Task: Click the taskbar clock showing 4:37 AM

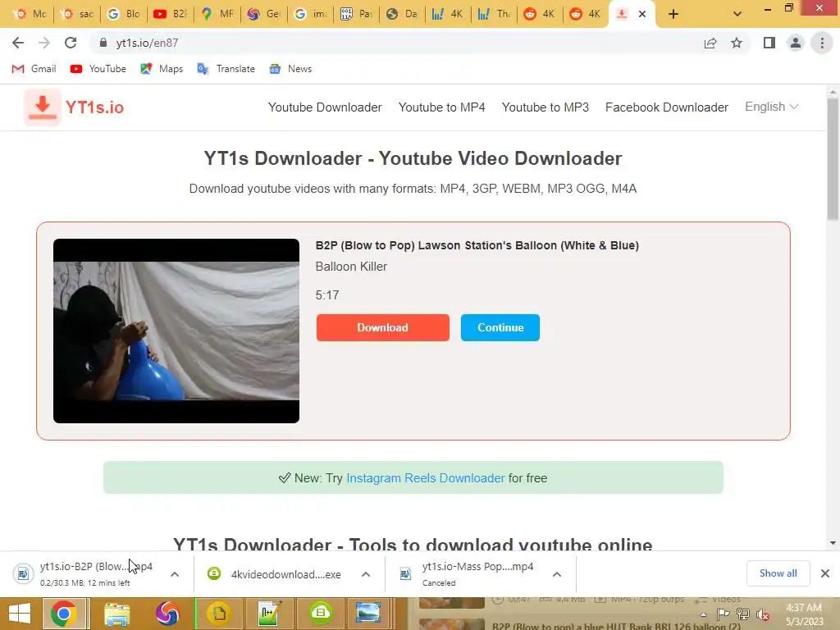Action: point(804,614)
